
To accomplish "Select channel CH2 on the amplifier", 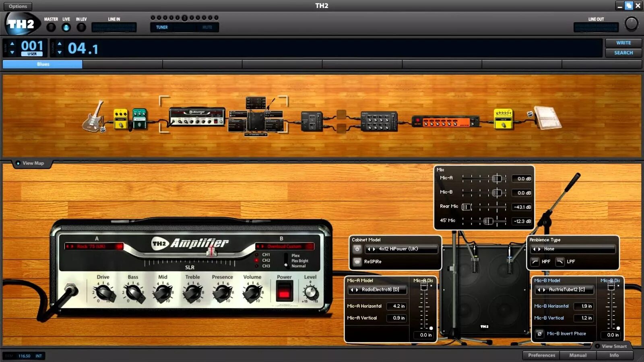I will coord(256,260).
